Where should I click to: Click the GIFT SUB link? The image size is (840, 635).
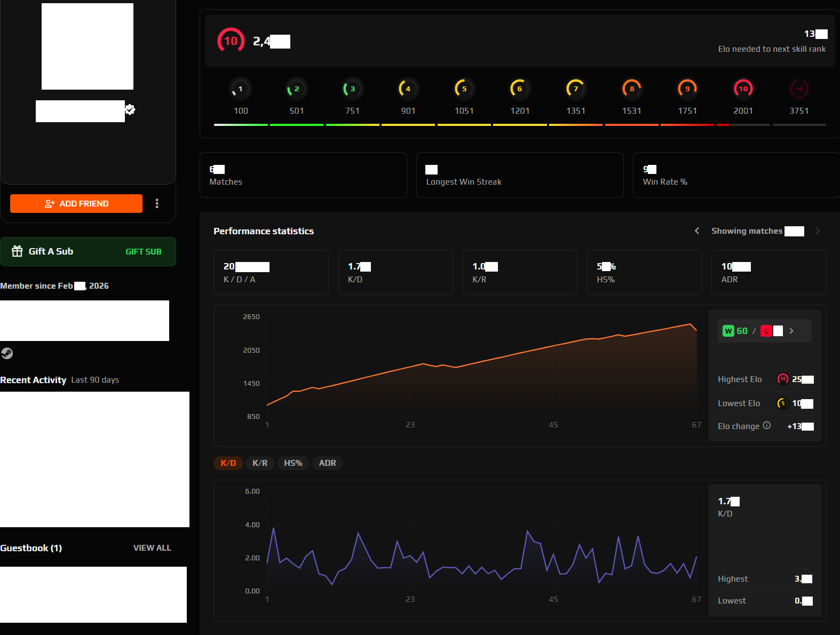pos(143,252)
